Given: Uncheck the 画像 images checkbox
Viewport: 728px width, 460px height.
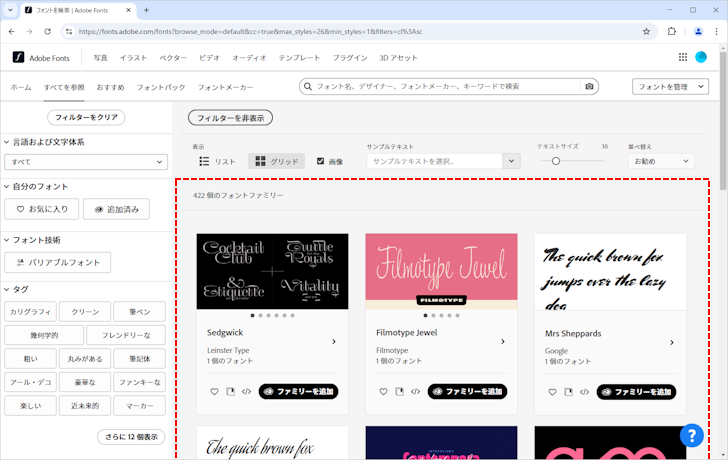Looking at the screenshot, I should point(321,161).
